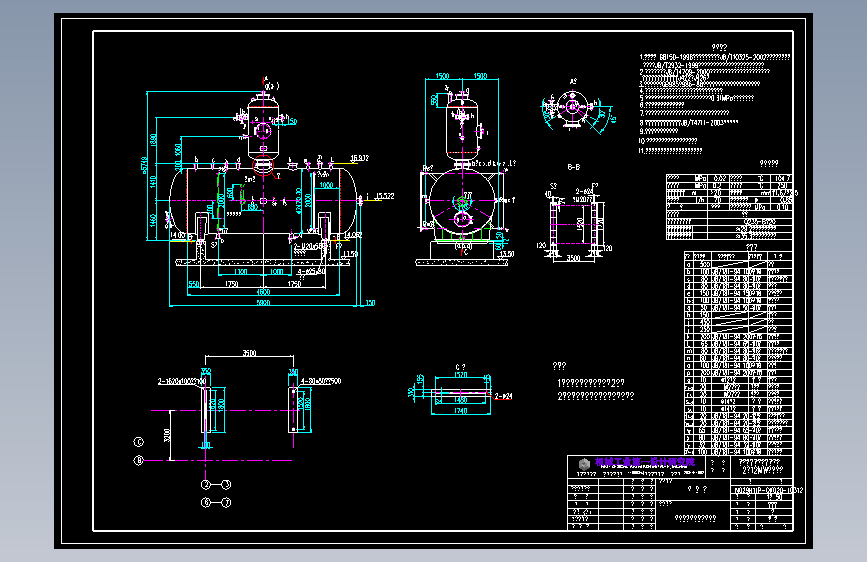Click the left 1500 dimension on side view
Screen dimensions: 867x562
(x=442, y=76)
